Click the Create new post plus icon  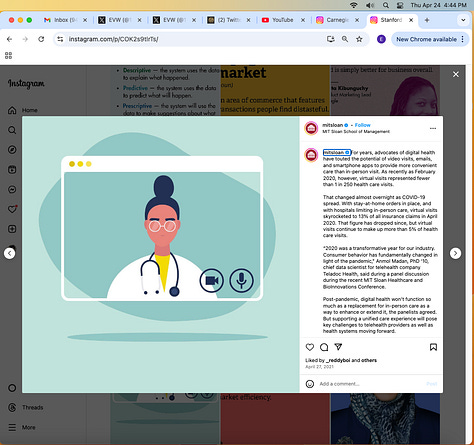(12, 229)
